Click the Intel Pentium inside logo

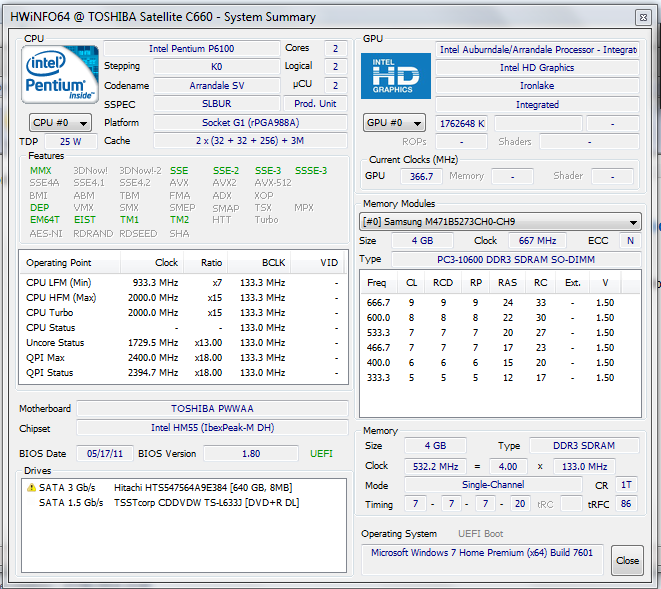59,74
